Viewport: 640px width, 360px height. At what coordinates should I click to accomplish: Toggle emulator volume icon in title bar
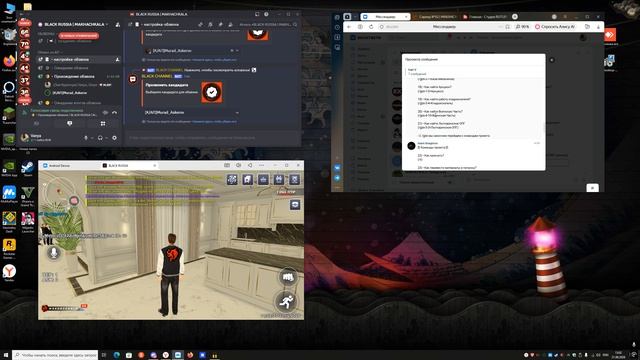[238, 165]
